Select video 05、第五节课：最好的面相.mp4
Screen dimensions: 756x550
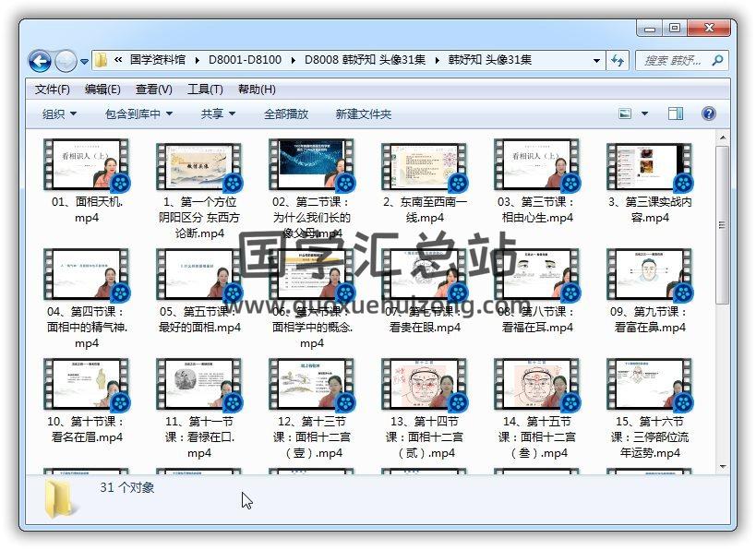(x=198, y=290)
